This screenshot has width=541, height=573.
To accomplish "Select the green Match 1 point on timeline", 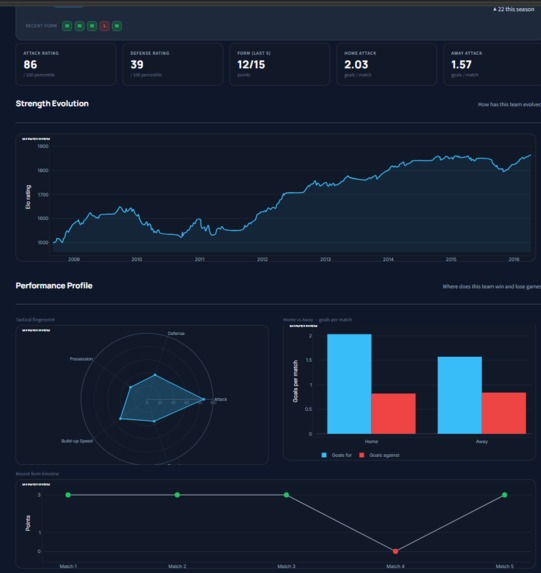I will point(68,495).
